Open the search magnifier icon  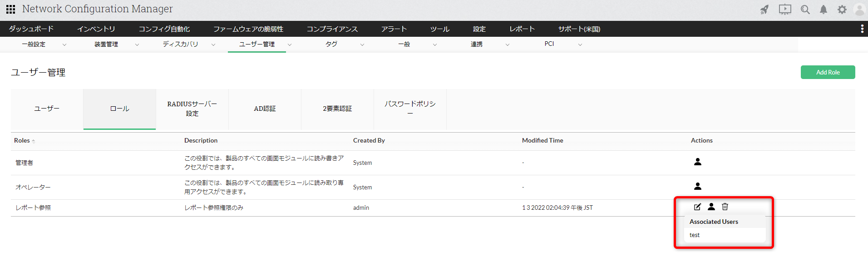(805, 10)
